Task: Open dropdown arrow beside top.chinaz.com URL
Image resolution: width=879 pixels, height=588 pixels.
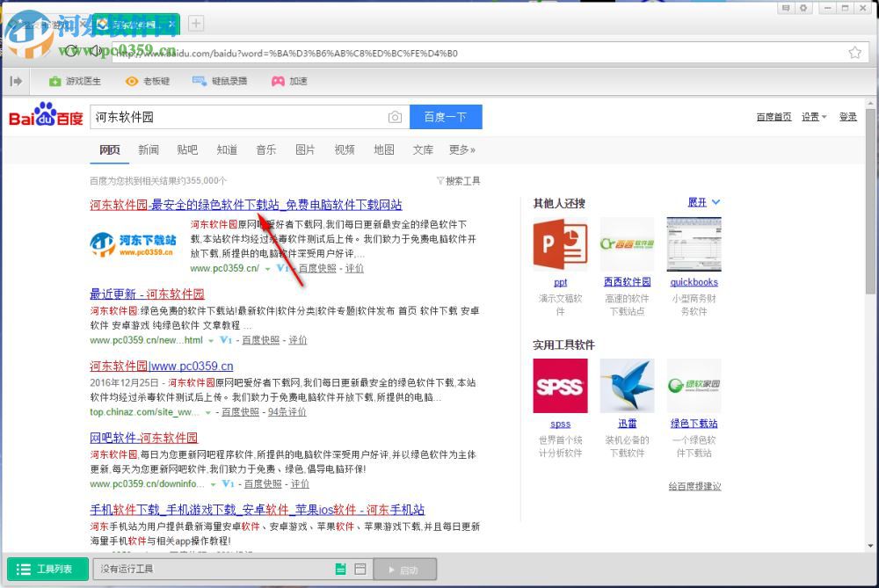Action: tap(208, 412)
